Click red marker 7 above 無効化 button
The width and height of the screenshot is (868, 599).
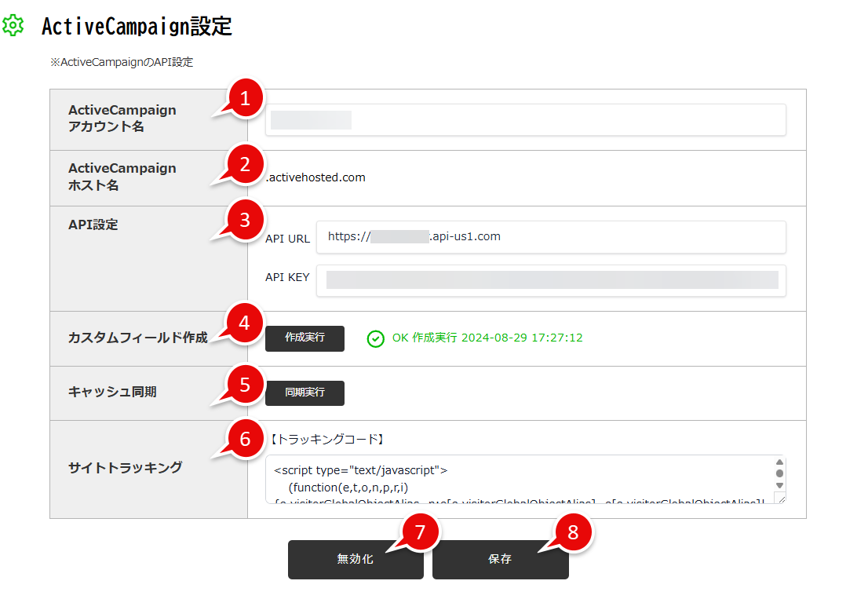[x=421, y=533]
